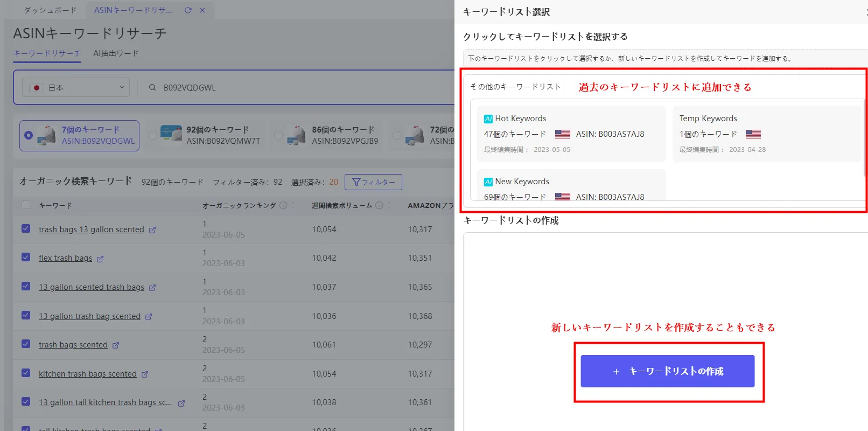This screenshot has height=431, width=868.
Task: Uncheck 'flex trash bags' row checkbox
Action: click(x=26, y=257)
